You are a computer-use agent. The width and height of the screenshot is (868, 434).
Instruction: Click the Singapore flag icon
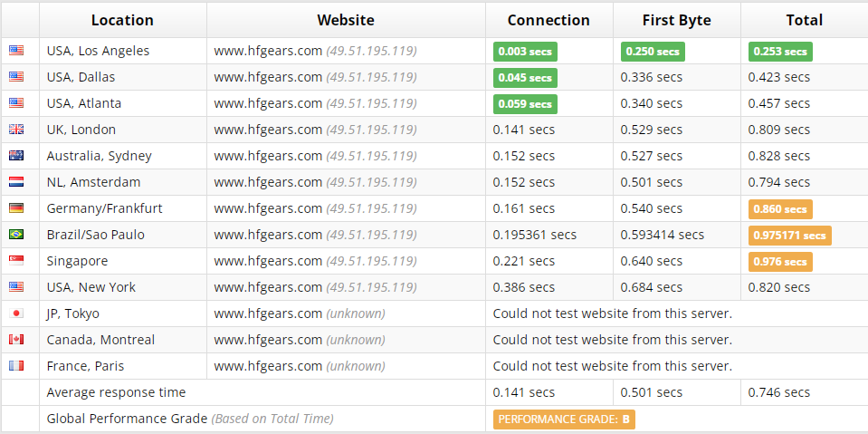[16, 261]
